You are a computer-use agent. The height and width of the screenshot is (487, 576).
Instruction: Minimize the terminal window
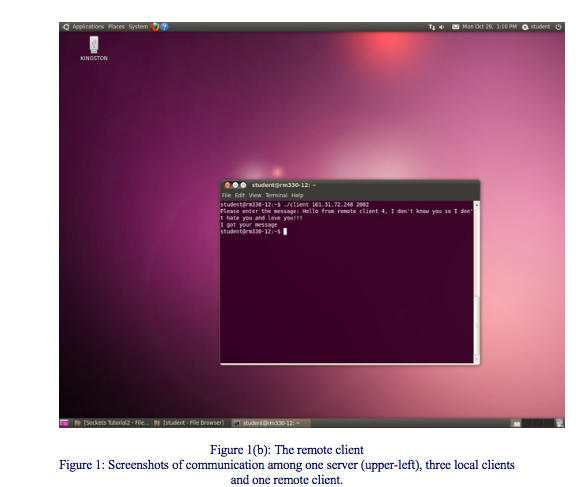pyautogui.click(x=235, y=185)
